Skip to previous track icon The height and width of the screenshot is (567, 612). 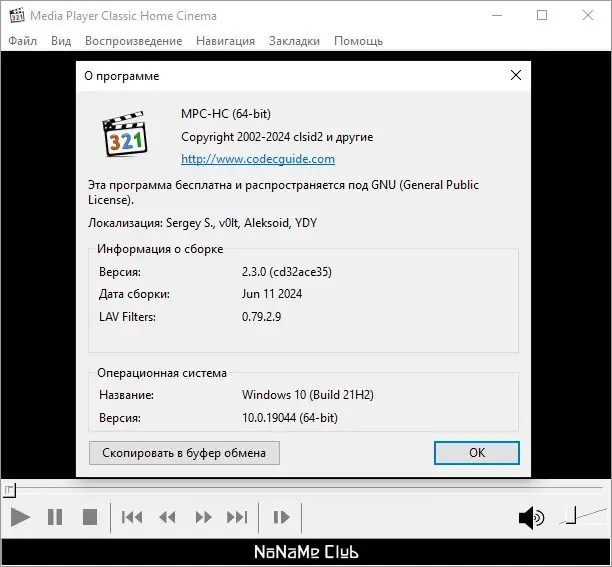point(132,517)
